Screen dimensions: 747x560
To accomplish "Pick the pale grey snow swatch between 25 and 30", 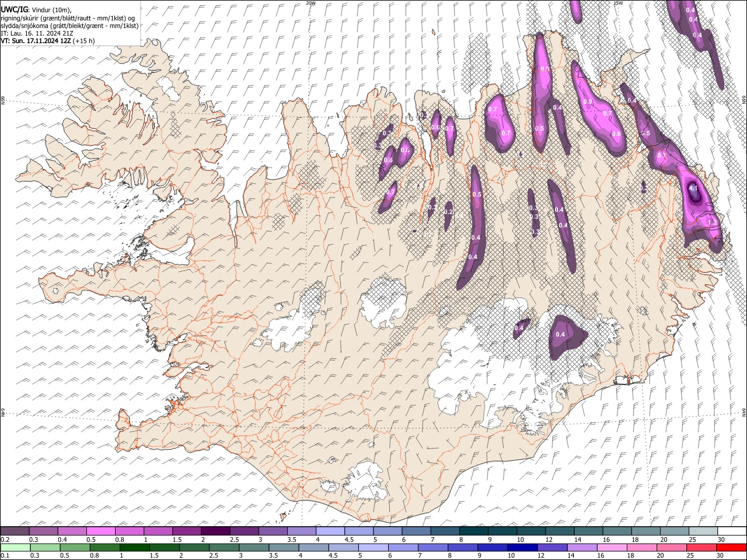I will click(703, 531).
